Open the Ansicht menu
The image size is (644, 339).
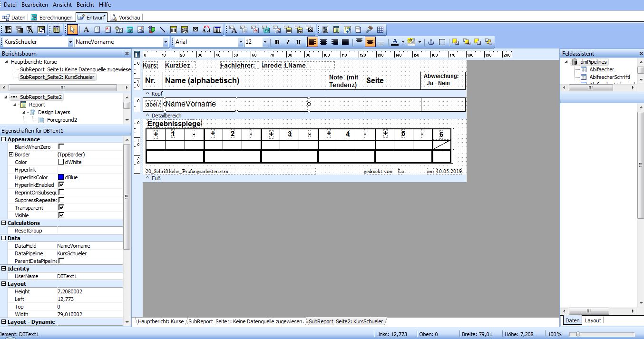tap(62, 4)
